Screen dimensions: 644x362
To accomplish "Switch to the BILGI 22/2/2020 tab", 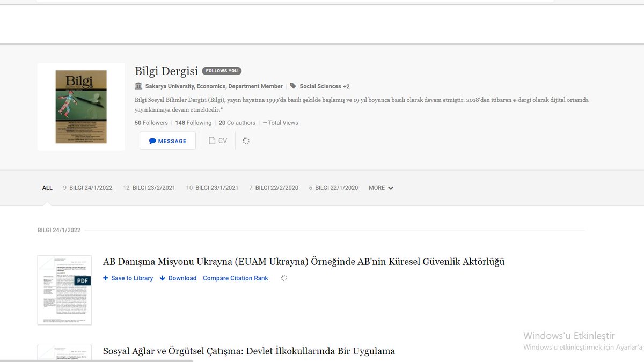I will (x=274, y=188).
